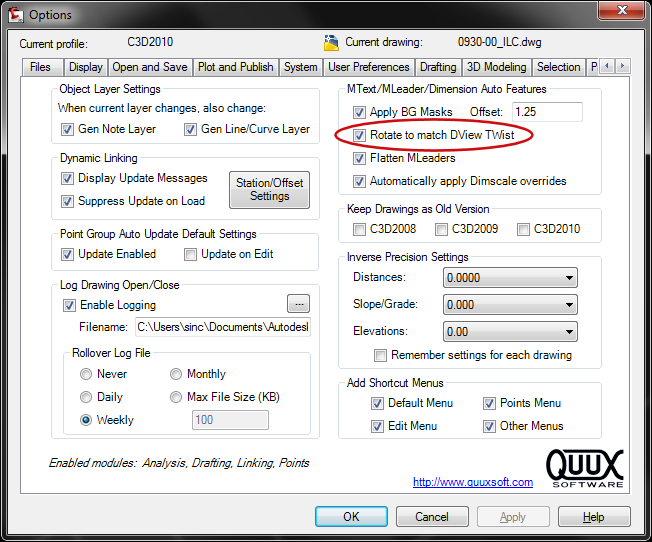Image resolution: width=652 pixels, height=542 pixels.
Task: Click the Cancel button
Action: coord(432,517)
